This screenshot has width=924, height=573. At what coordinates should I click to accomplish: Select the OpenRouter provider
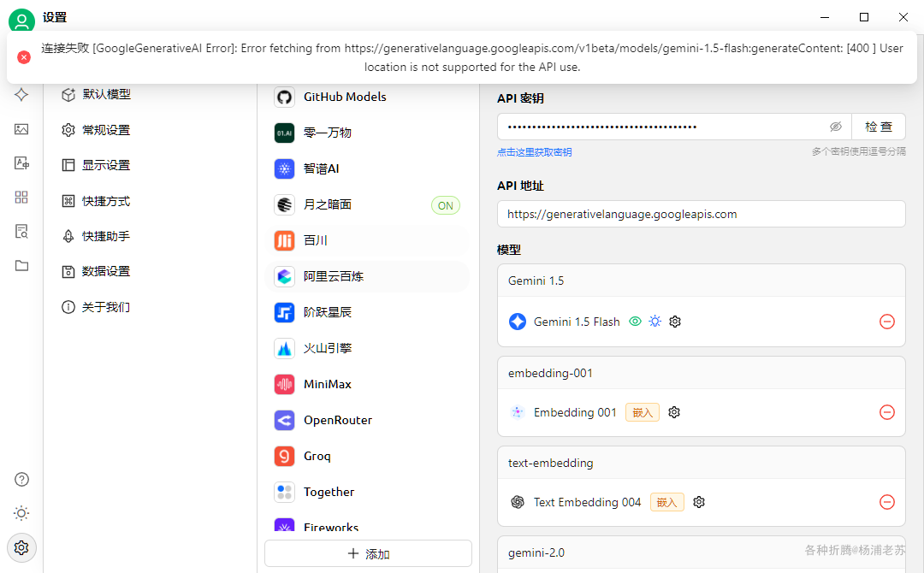click(x=368, y=421)
